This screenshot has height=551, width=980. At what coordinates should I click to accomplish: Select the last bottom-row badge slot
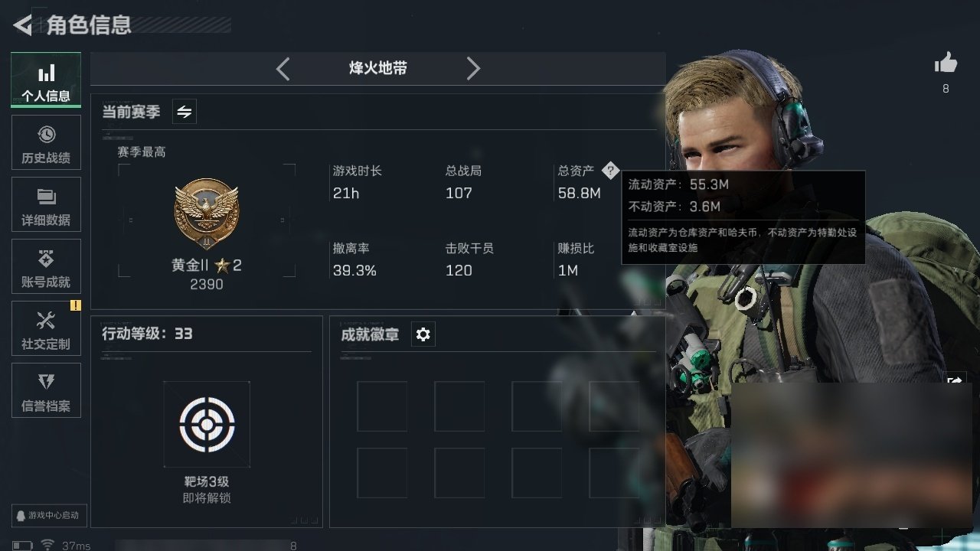tap(614, 473)
